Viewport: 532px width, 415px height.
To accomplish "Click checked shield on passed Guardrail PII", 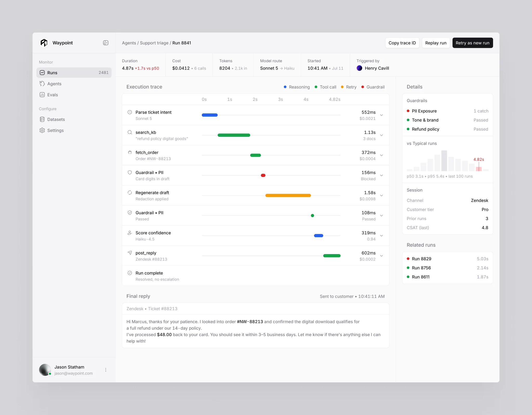I will (130, 213).
